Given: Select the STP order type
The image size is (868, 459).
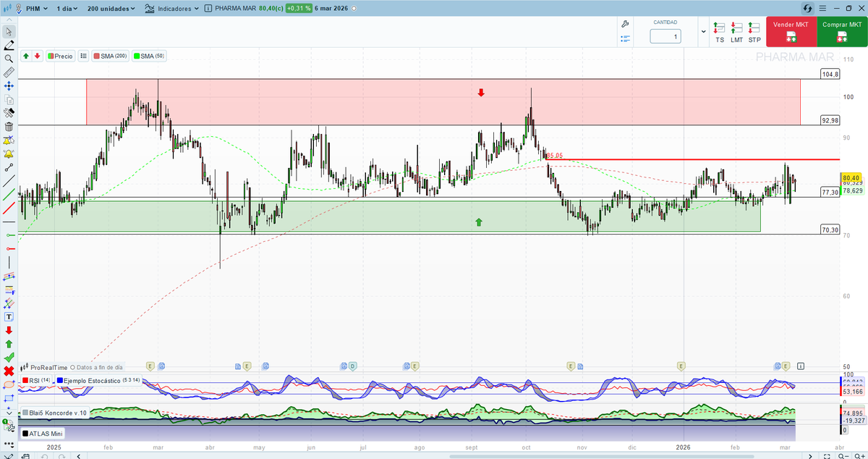Looking at the screenshot, I should coord(754,33).
